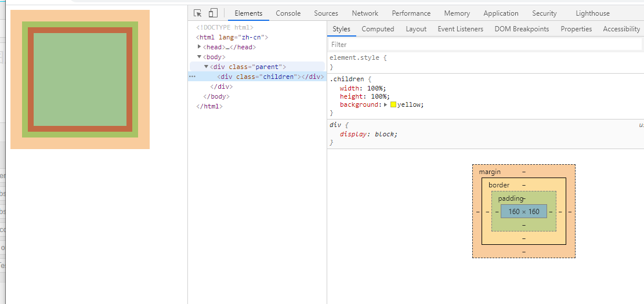Screen dimensions: 644x304
Task: Switch to DOM Breakpoints tab
Action: [522, 29]
